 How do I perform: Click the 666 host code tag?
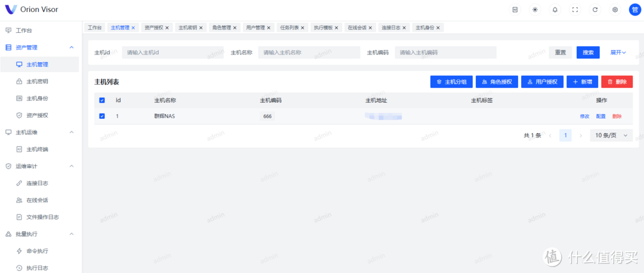267,116
